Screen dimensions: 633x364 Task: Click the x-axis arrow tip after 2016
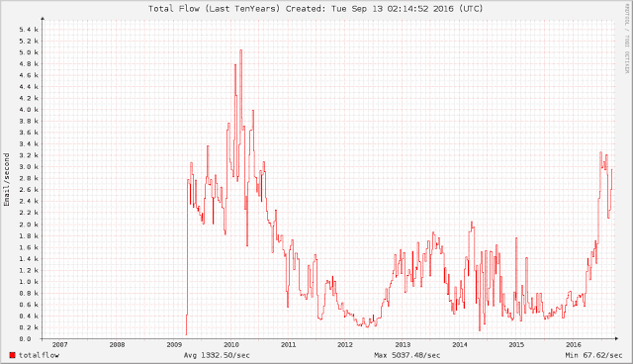point(616,339)
